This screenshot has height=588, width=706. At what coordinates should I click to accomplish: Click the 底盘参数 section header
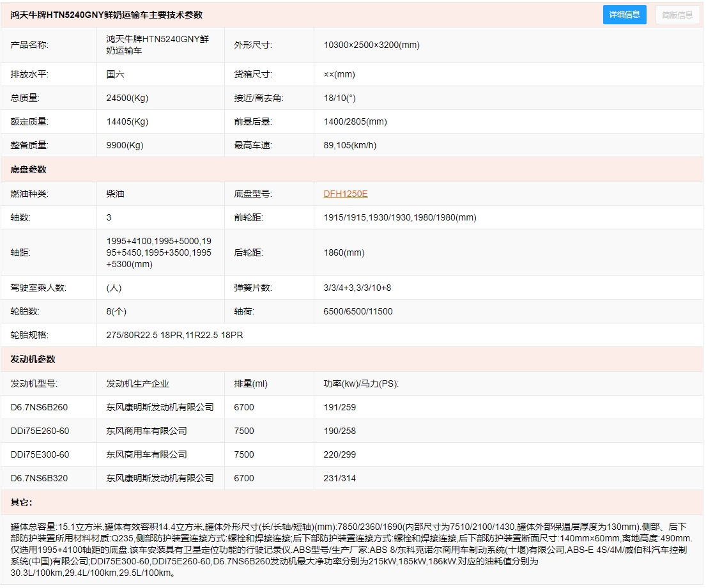point(28,169)
